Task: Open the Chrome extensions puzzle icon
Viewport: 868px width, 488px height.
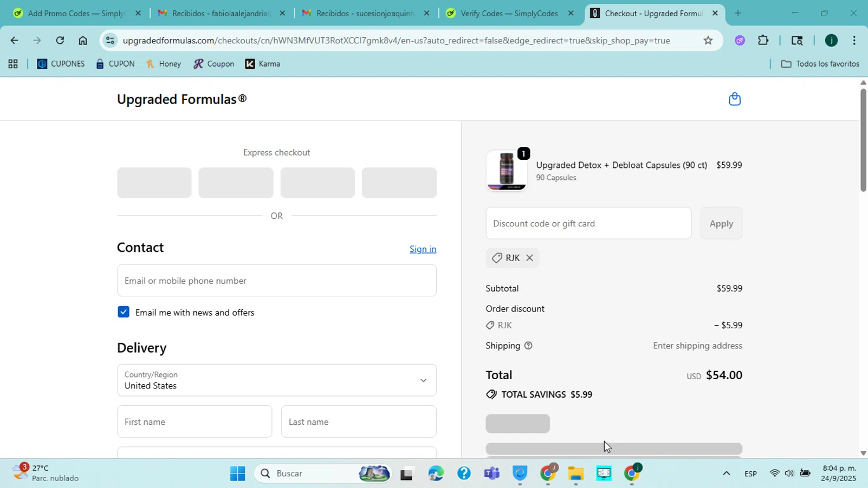Action: pyautogui.click(x=763, y=41)
